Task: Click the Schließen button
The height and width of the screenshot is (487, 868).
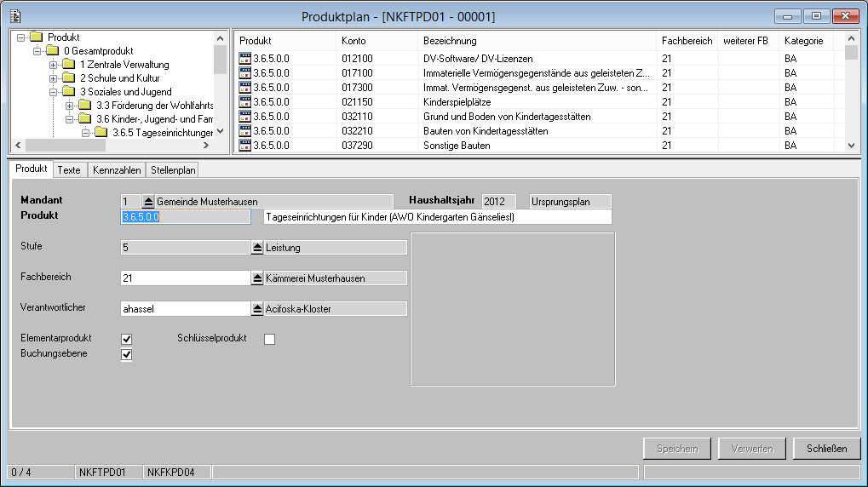Action: click(x=826, y=449)
